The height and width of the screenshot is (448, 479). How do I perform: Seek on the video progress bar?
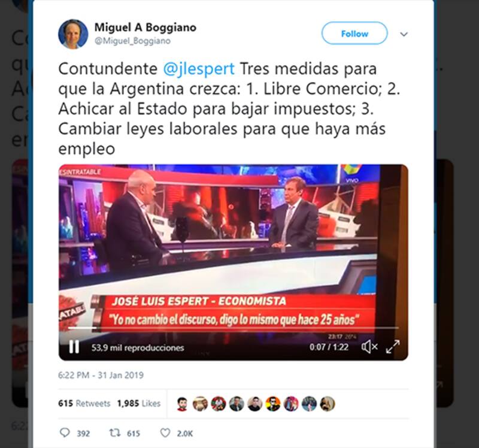pyautogui.click(x=233, y=328)
